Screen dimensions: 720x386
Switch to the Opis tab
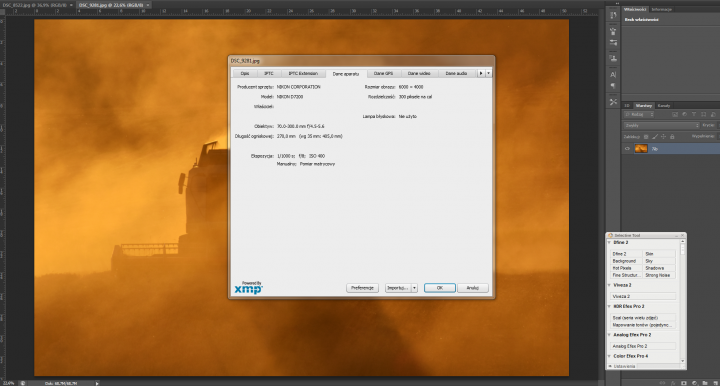click(245, 73)
